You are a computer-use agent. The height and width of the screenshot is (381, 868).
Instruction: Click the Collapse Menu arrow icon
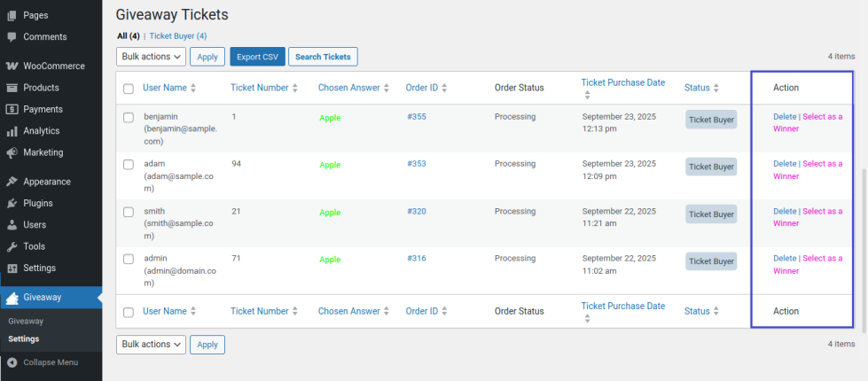pos(12,362)
